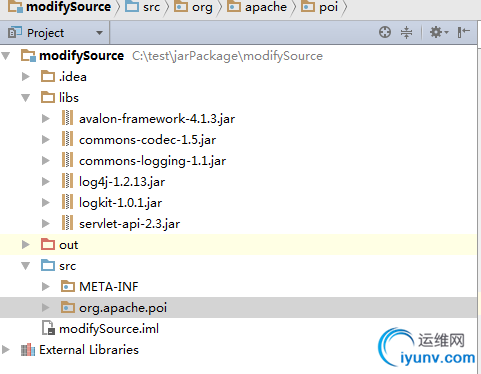
Task: Click the servlet-api jar archive icon
Action: click(x=67, y=223)
